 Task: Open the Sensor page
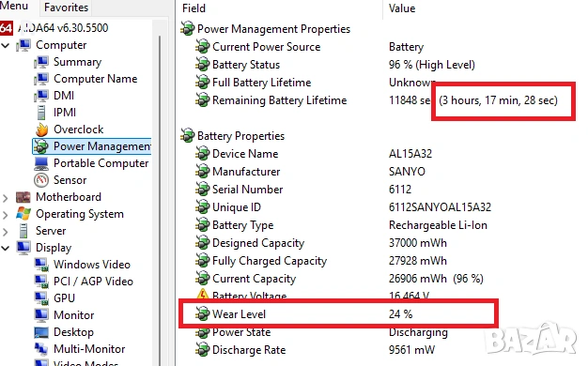pos(70,180)
